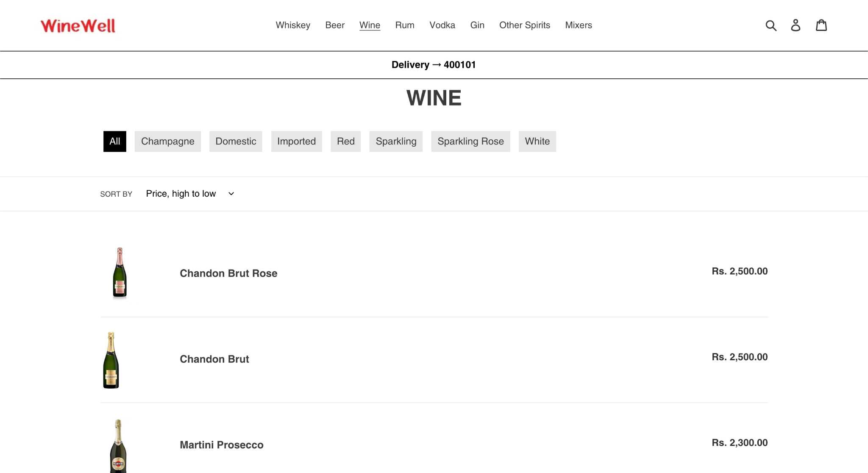Click the Chandon Brut bottle thumbnail
The image size is (868, 473).
coord(111,360)
